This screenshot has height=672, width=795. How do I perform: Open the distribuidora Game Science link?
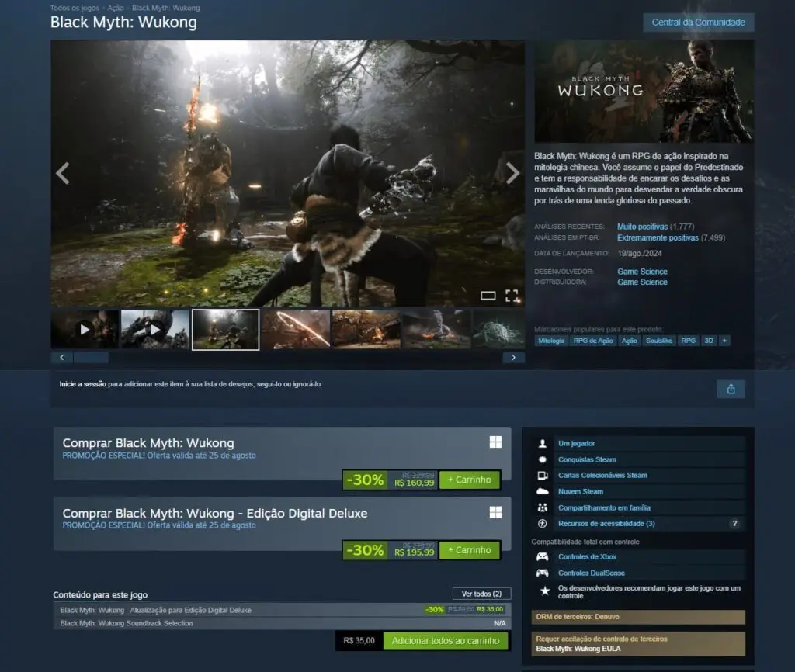(x=642, y=282)
